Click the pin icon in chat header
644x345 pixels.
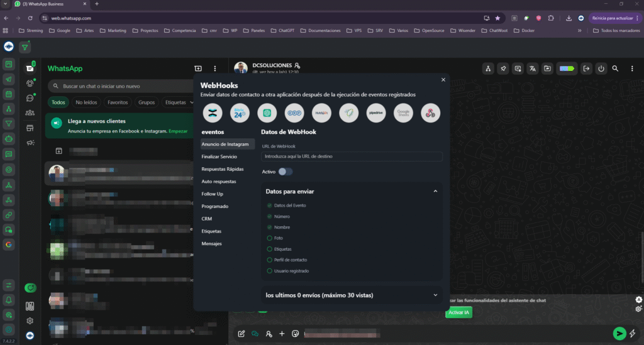(502, 69)
